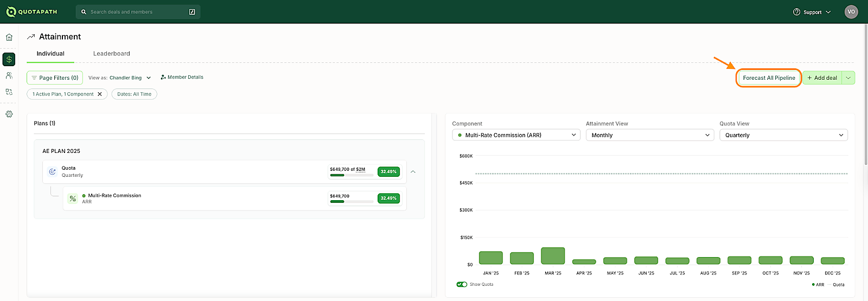Open the Home sidebar icon

click(9, 37)
